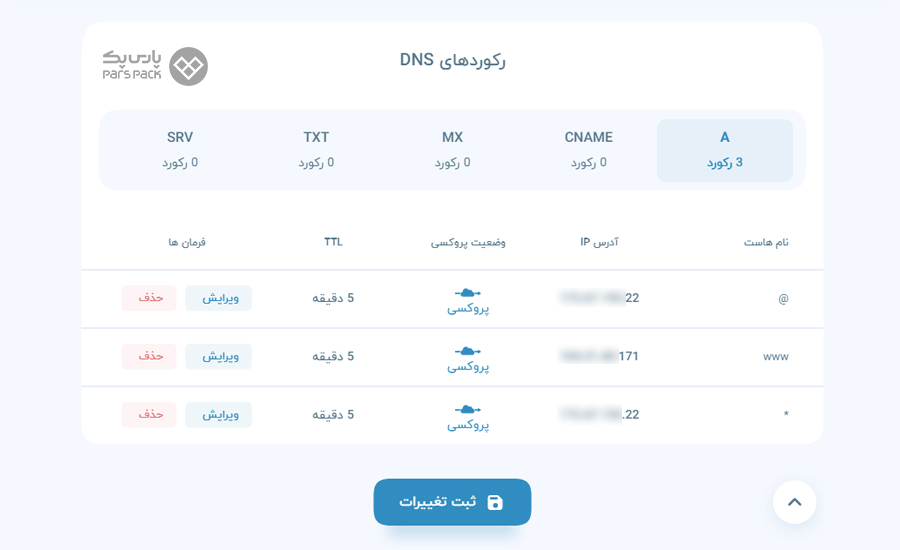The width and height of the screenshot is (900, 550).
Task: Select the MX records tab
Action: (452, 150)
